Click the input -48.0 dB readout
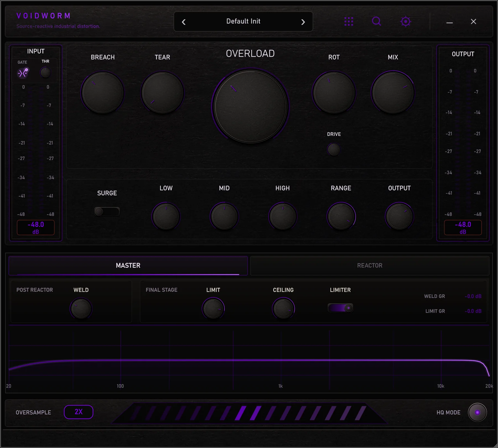 pos(36,228)
